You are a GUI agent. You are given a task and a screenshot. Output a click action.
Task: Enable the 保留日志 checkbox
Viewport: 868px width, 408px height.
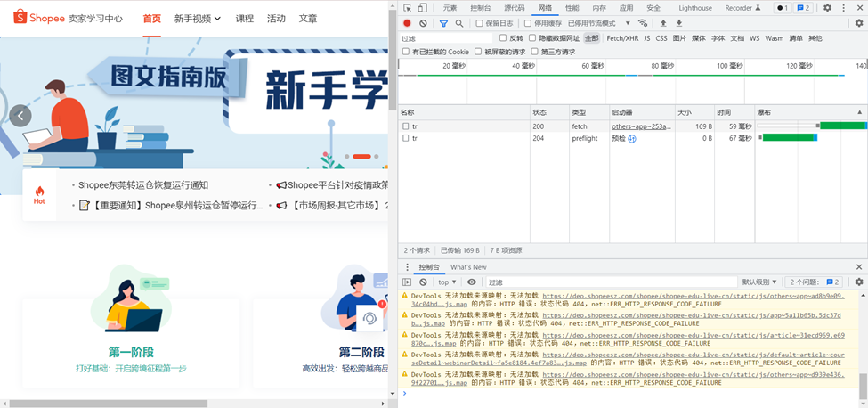pyautogui.click(x=479, y=23)
